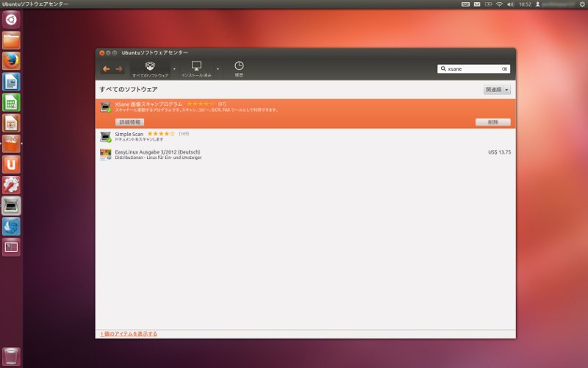Expand the All Software dropdown arrow
The width and height of the screenshot is (588, 368).
click(x=174, y=68)
